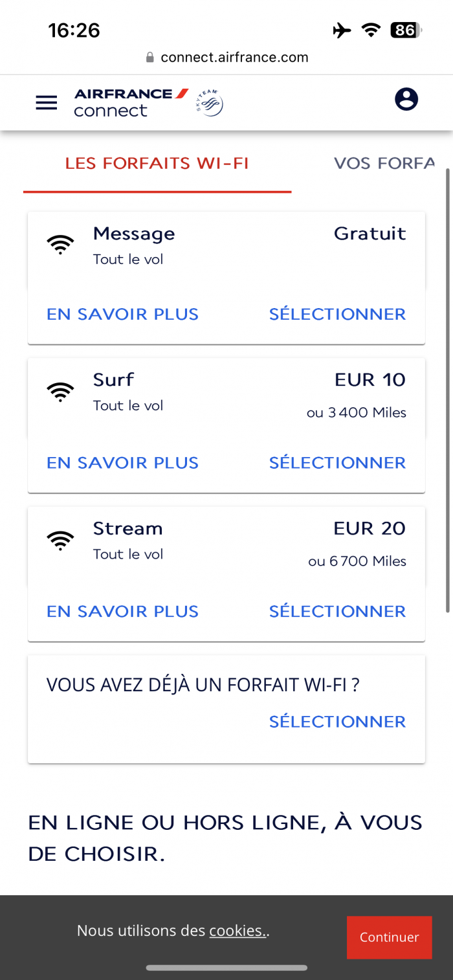Image resolution: width=453 pixels, height=980 pixels.
Task: Tap the connect.airfrance.com address bar
Action: point(226,57)
